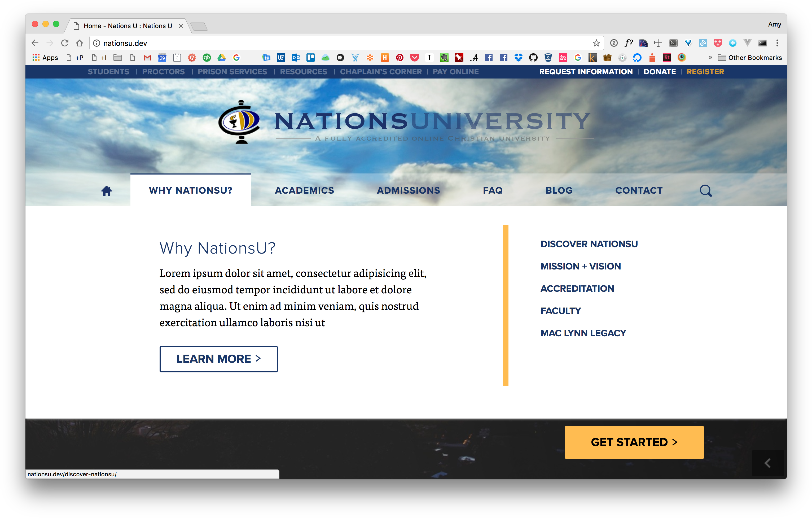Open the Why NationsU? menu
Image resolution: width=812 pixels, height=518 pixels.
pyautogui.click(x=191, y=190)
